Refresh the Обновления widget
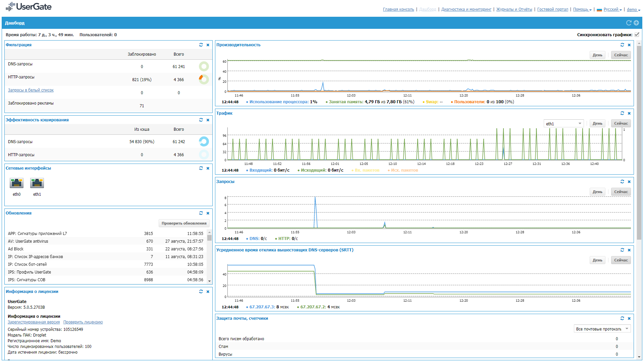 tap(201, 213)
